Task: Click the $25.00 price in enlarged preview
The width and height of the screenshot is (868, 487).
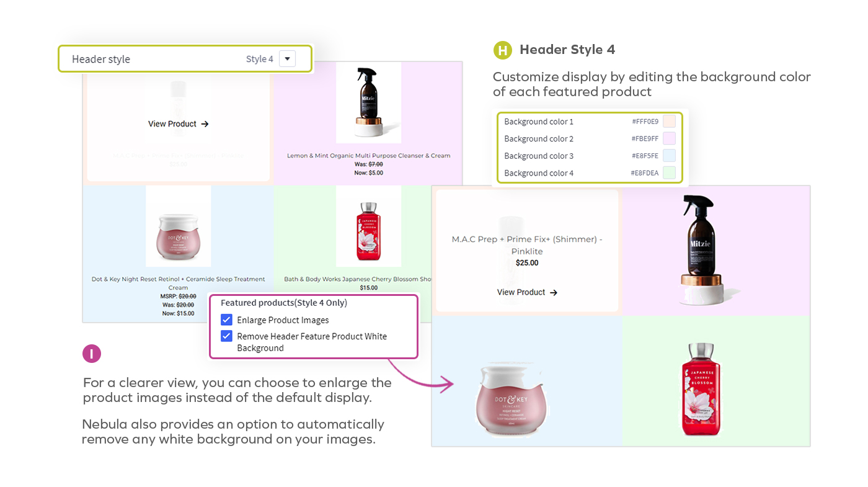Action: tap(527, 263)
